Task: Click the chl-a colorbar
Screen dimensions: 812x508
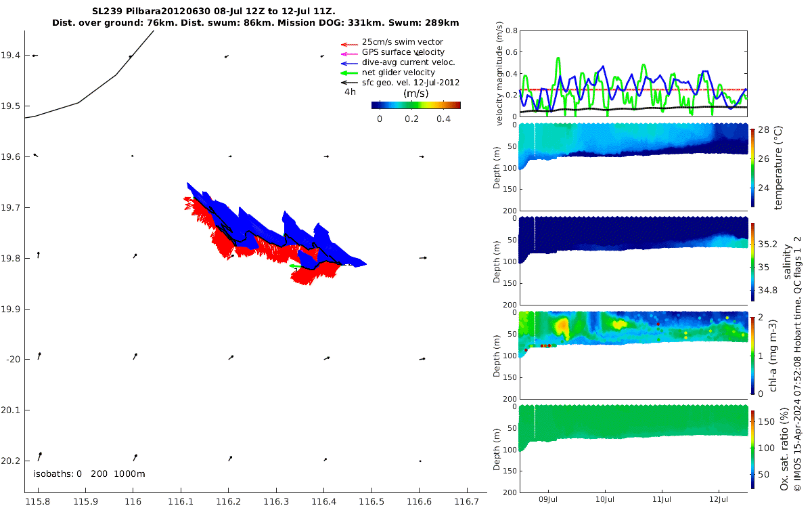Action: pyautogui.click(x=752, y=355)
